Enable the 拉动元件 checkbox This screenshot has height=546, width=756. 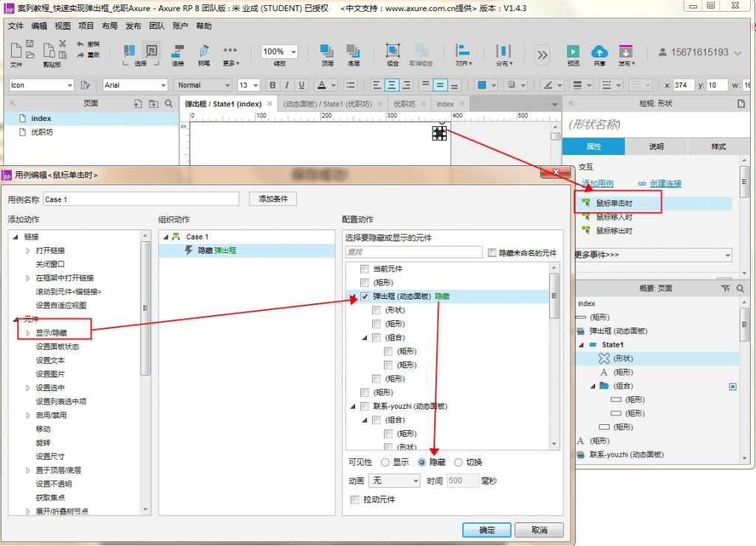click(x=355, y=500)
